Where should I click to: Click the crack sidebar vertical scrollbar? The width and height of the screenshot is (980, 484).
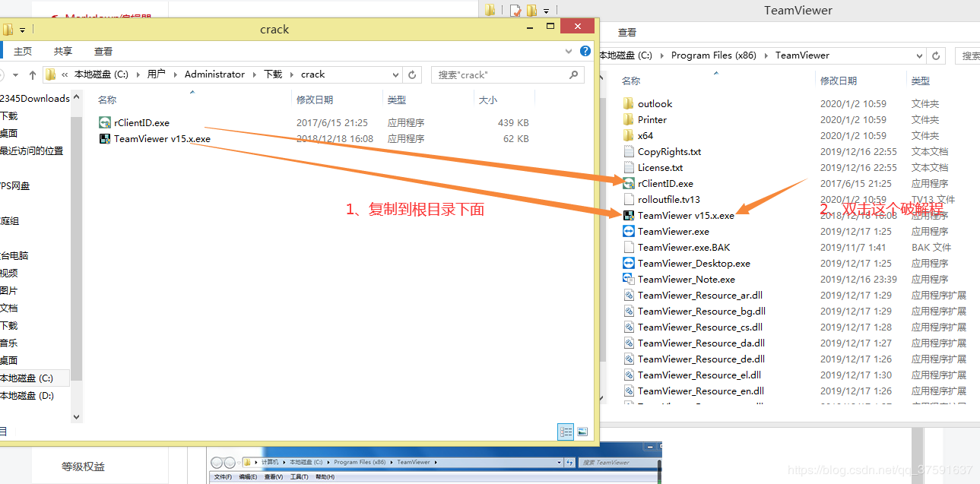76,248
